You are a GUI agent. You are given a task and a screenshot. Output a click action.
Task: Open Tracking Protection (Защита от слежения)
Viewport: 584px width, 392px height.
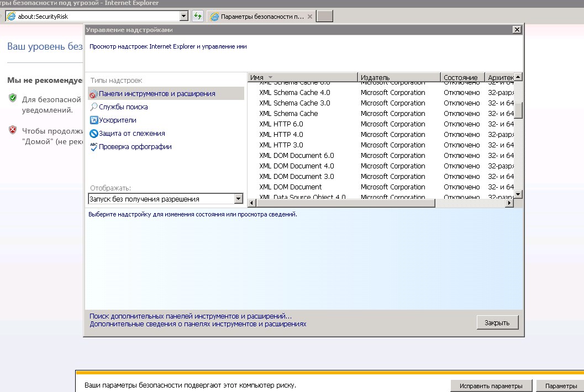tap(128, 133)
